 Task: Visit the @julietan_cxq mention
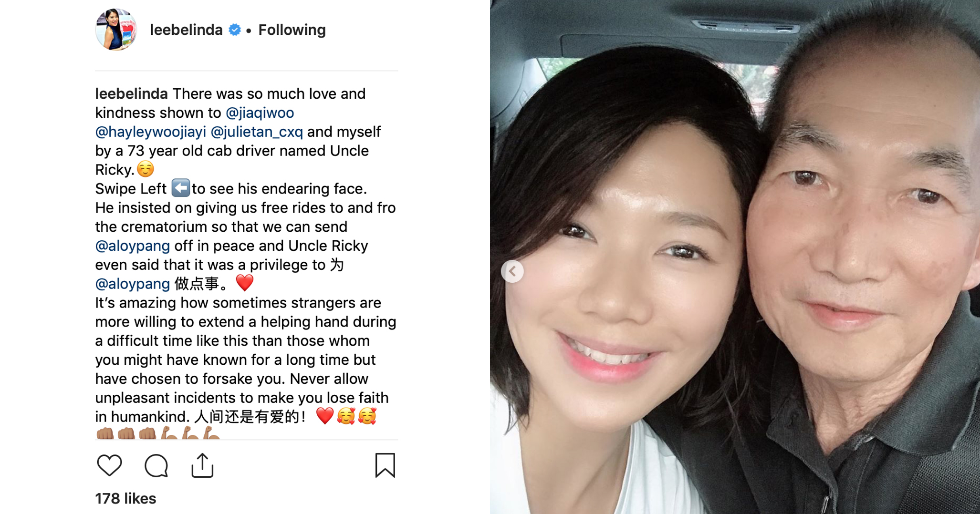point(257,132)
